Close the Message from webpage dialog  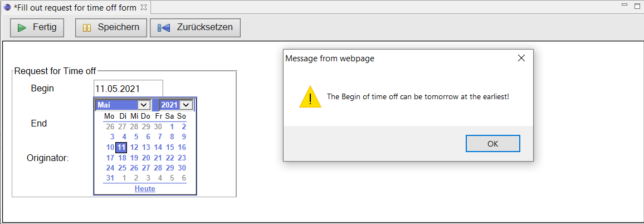point(521,59)
